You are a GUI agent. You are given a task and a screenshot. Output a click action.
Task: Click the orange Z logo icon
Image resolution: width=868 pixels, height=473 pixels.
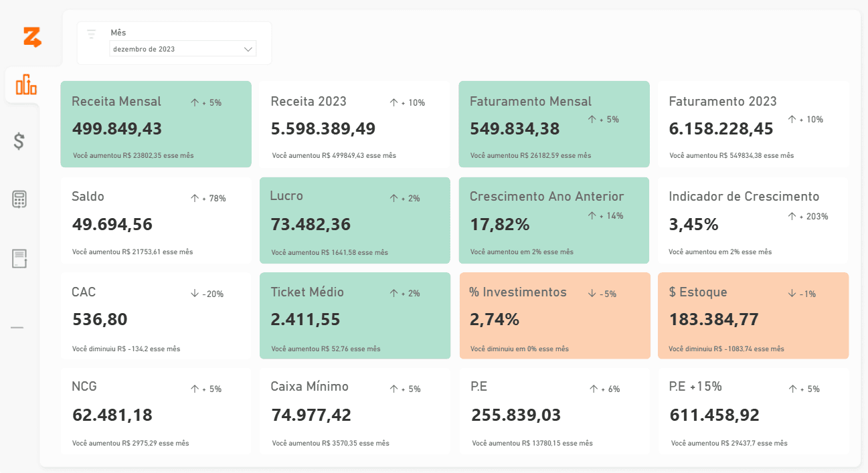[32, 37]
